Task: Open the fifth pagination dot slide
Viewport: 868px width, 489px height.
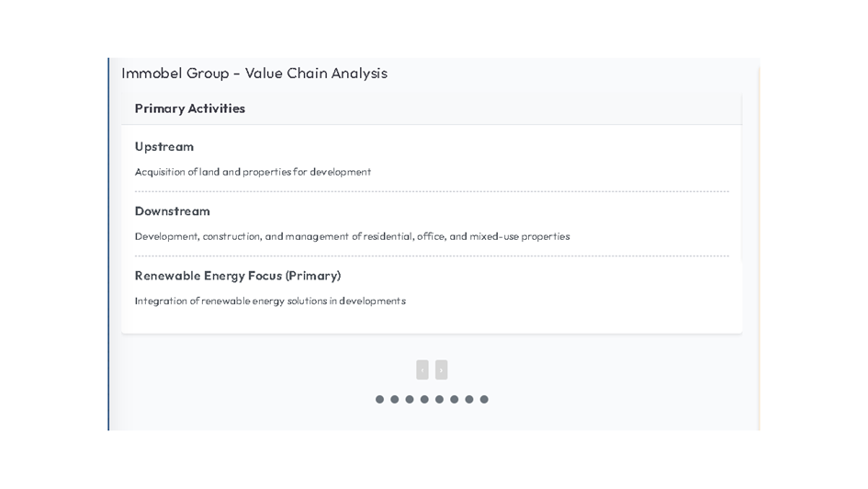Action: pos(439,400)
